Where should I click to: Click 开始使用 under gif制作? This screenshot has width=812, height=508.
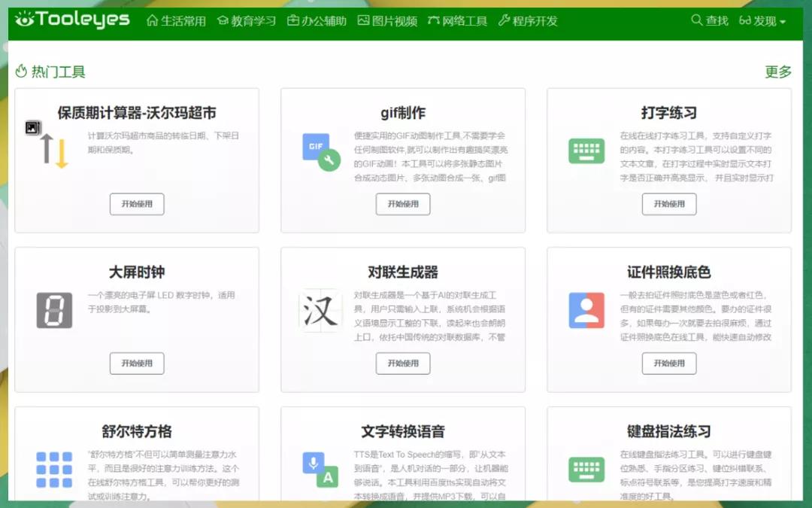[403, 204]
